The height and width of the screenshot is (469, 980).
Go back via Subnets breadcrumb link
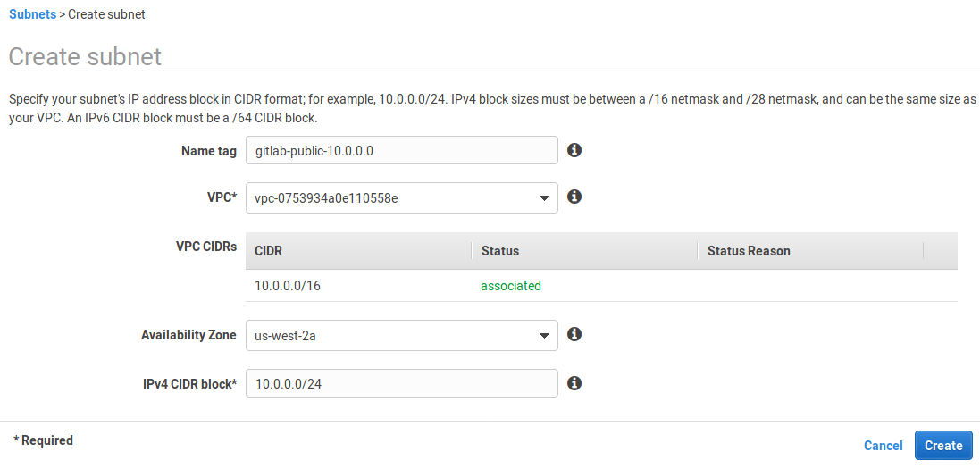pos(32,14)
